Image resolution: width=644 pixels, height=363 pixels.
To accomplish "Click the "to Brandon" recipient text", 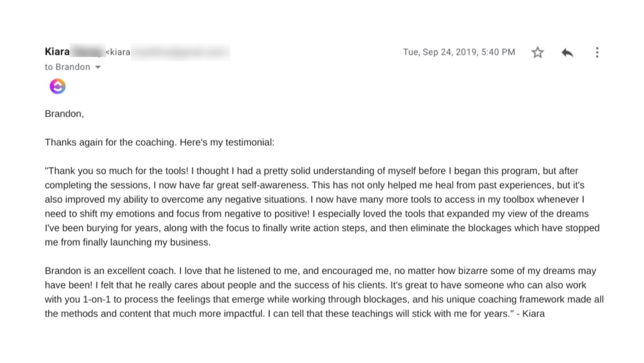I will click(x=67, y=67).
